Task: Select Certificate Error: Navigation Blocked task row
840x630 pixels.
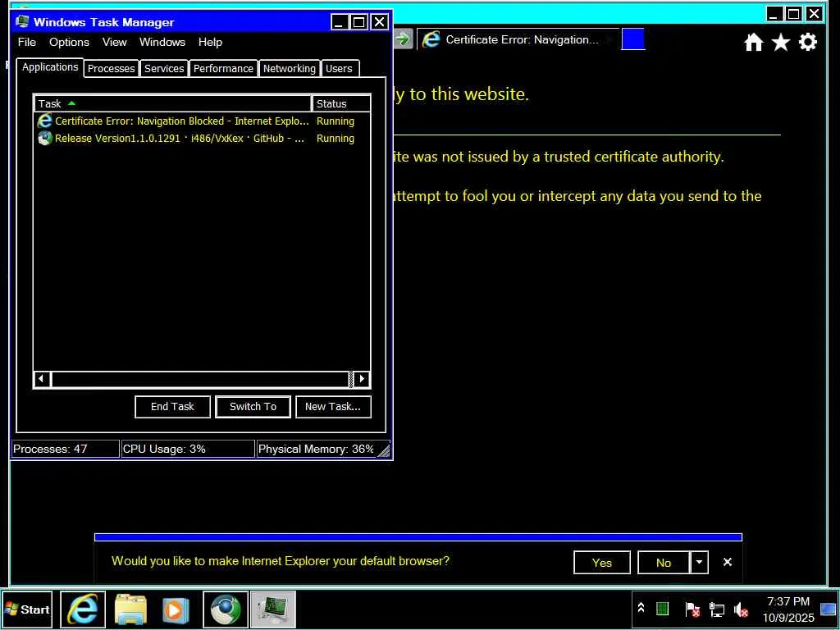Action: (x=202, y=121)
